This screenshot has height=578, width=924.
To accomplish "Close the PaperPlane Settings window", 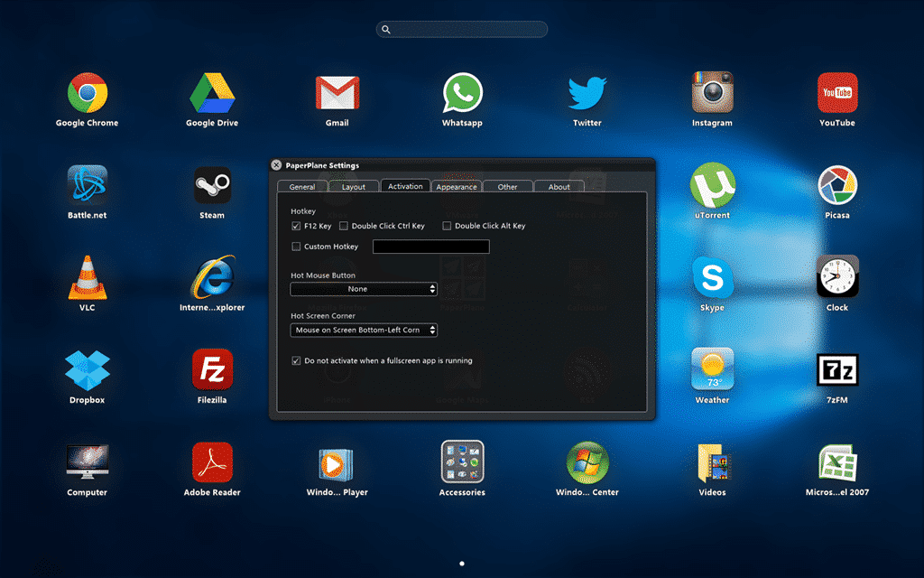I will pos(276,165).
